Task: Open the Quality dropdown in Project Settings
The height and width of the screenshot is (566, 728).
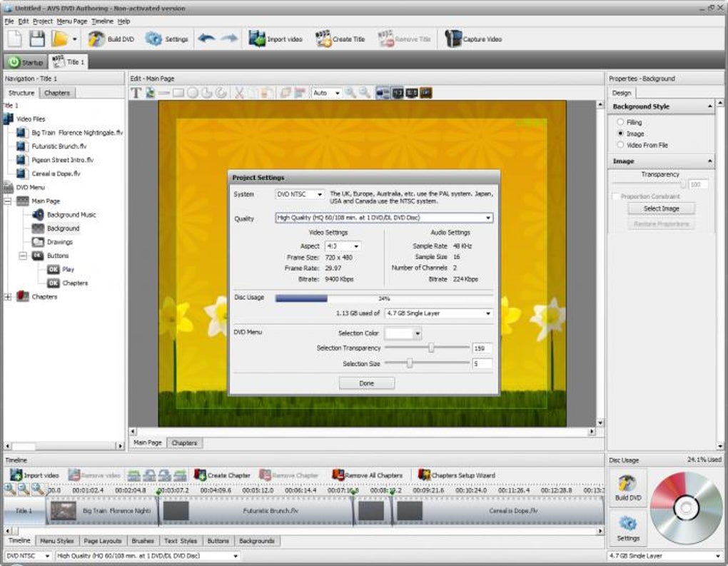Action: click(x=384, y=217)
